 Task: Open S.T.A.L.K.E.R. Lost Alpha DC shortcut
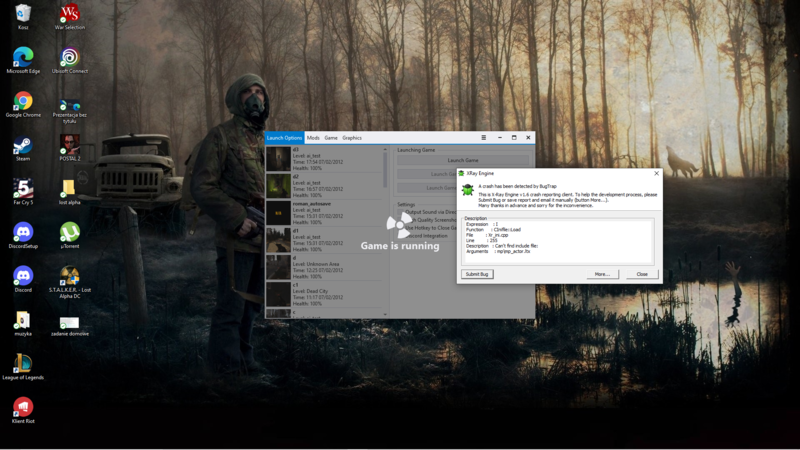[x=70, y=283]
